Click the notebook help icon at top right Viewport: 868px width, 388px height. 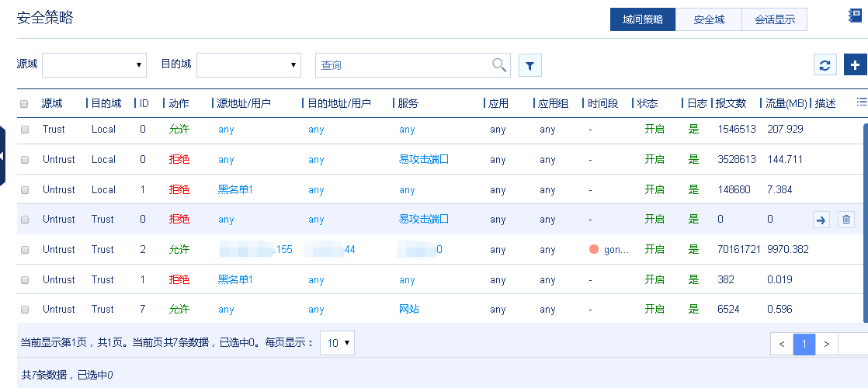[x=855, y=16]
